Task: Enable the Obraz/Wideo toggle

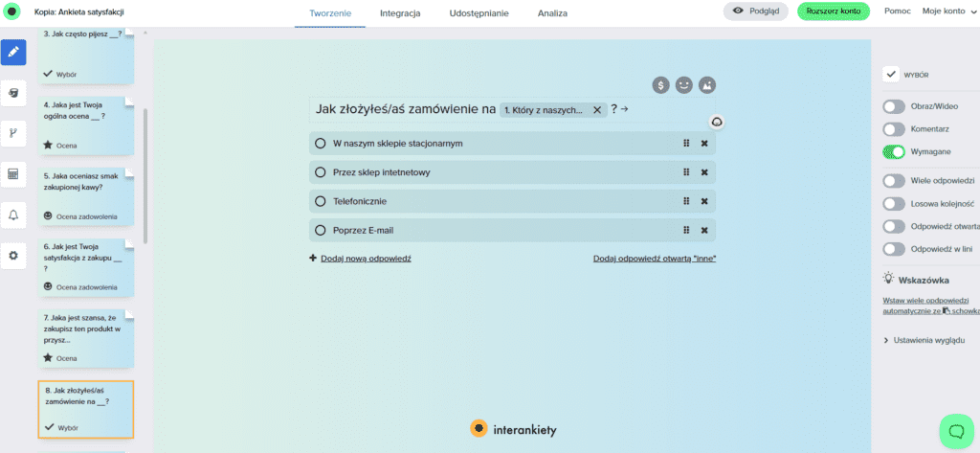Action: [893, 106]
